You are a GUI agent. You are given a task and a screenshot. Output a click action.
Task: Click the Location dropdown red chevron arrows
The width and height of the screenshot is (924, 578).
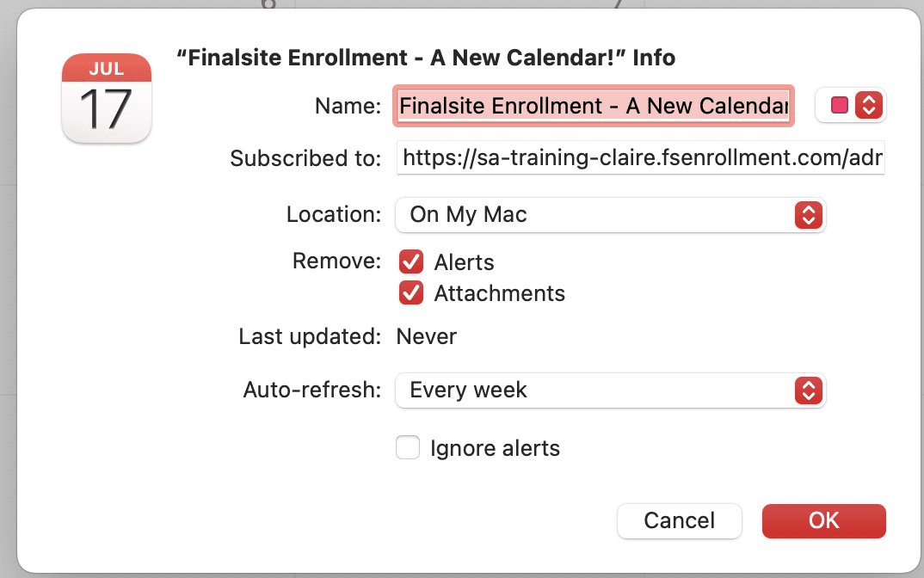point(807,214)
